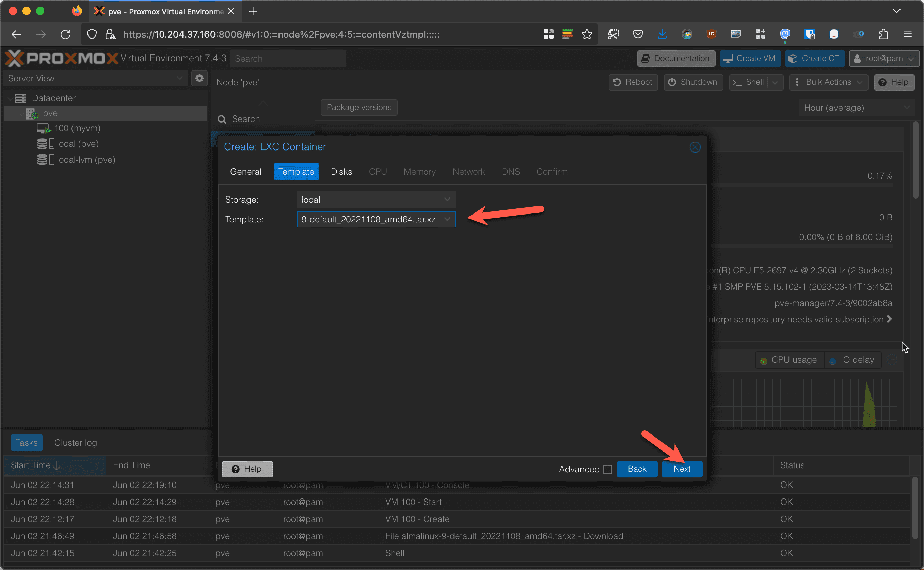Open the Tasks log tab

pos(26,443)
